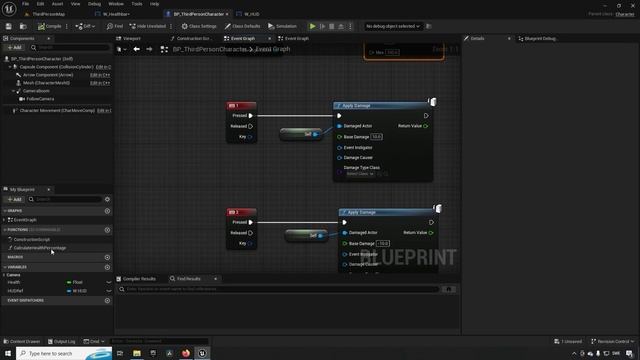This screenshot has height=360, width=640.
Task: Open the debug object selection dropdown
Action: [x=393, y=26]
